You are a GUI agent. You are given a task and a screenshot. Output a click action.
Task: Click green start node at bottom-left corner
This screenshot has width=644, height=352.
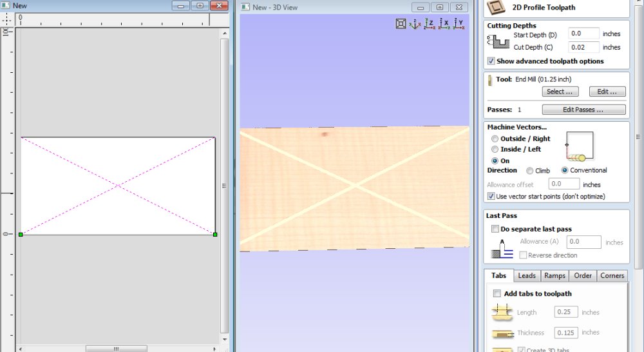tap(21, 235)
